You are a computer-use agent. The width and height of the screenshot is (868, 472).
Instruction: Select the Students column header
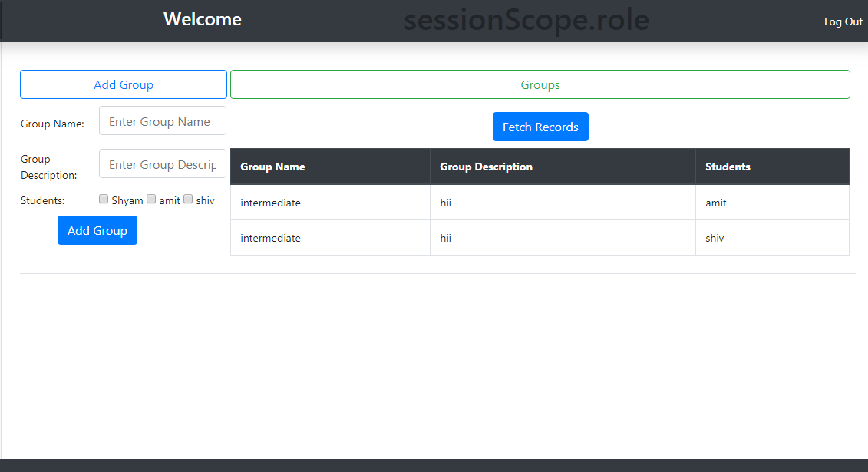(772, 167)
